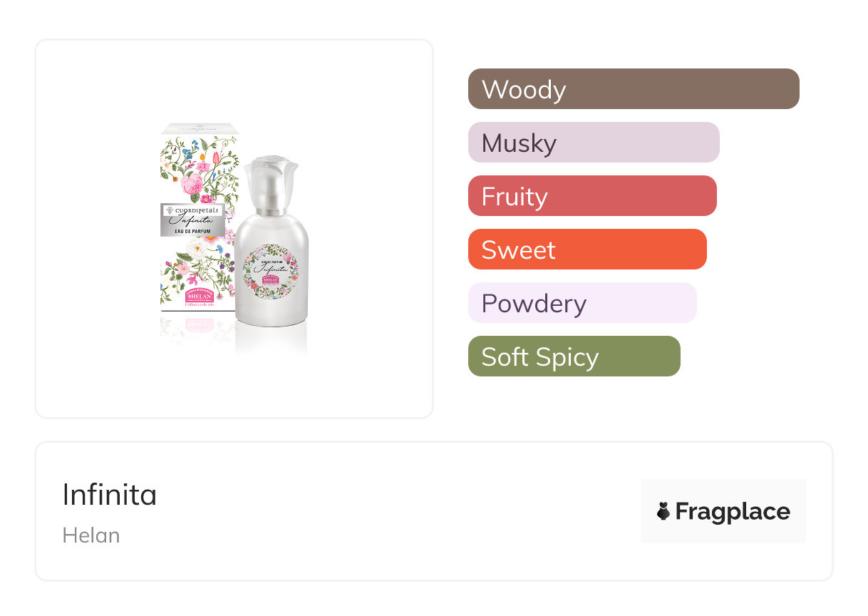Click the green Soft Spicy accord bar
Screen dimensions: 868x616
[574, 356]
